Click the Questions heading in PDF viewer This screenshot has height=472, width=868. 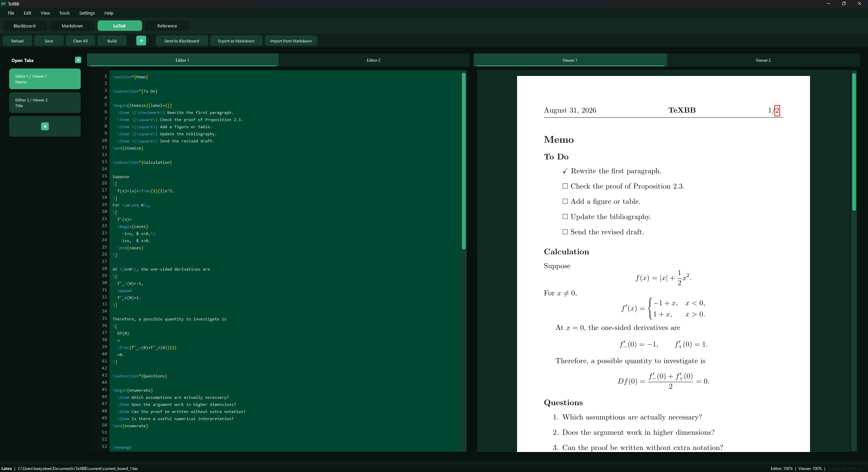(x=563, y=403)
